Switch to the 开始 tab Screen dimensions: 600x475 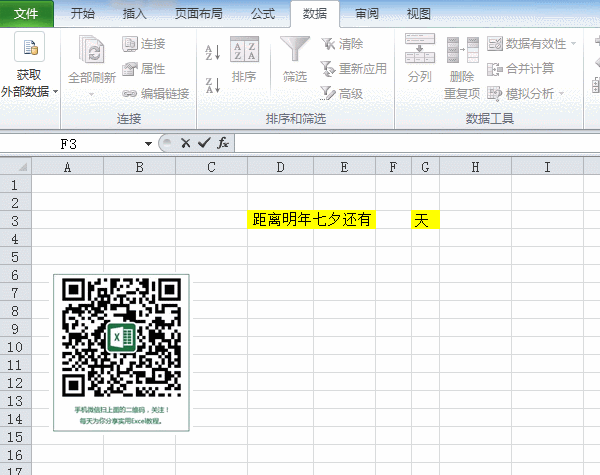[x=82, y=13]
